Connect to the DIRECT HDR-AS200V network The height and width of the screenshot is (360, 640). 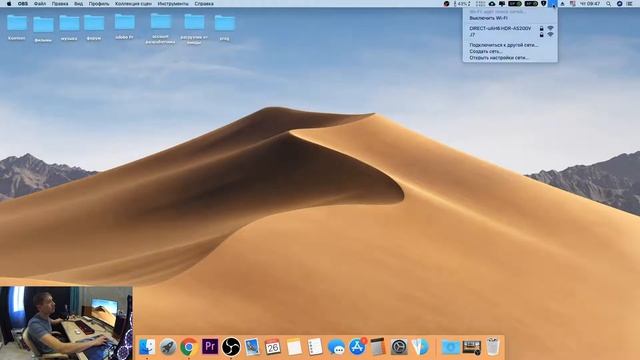pos(510,28)
